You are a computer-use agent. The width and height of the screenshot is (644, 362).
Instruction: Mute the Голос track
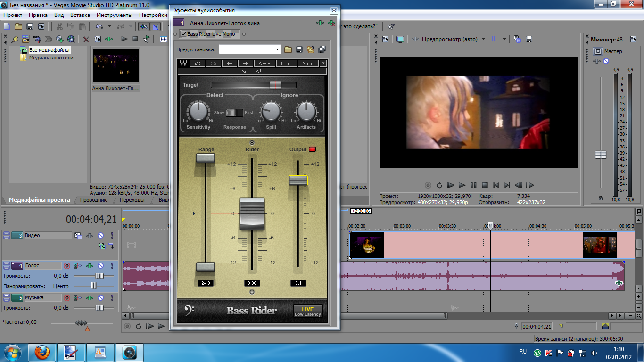[100, 266]
